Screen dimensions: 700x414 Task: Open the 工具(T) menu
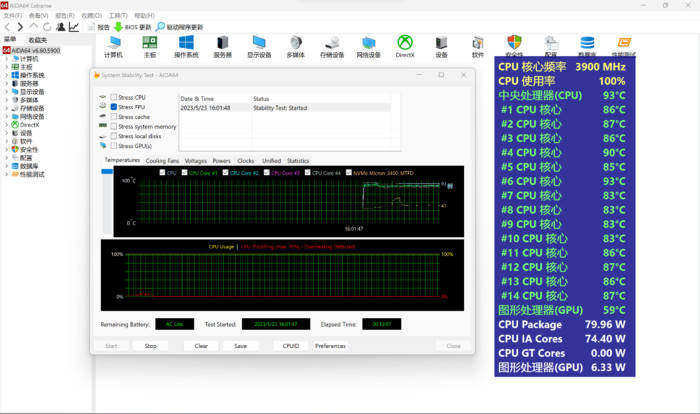click(117, 16)
